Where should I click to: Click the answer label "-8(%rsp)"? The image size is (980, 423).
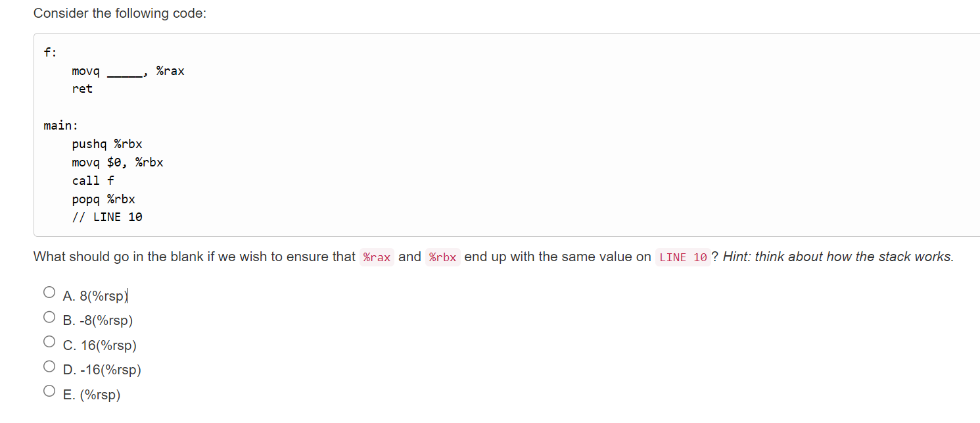pos(108,320)
